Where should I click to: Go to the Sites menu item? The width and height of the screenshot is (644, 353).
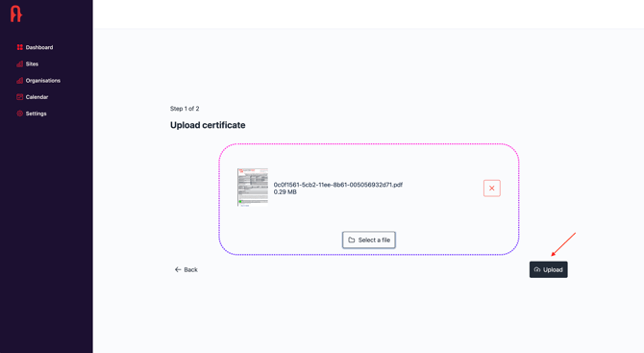(x=28, y=63)
